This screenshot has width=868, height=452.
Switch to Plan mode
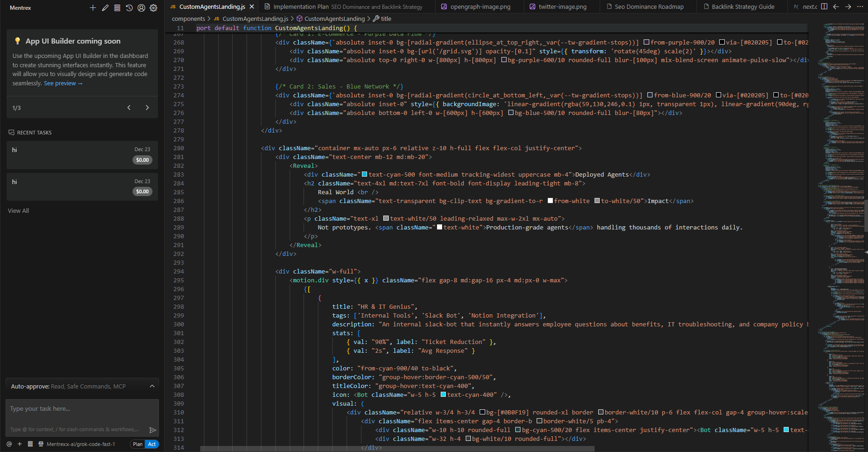[x=138, y=444]
